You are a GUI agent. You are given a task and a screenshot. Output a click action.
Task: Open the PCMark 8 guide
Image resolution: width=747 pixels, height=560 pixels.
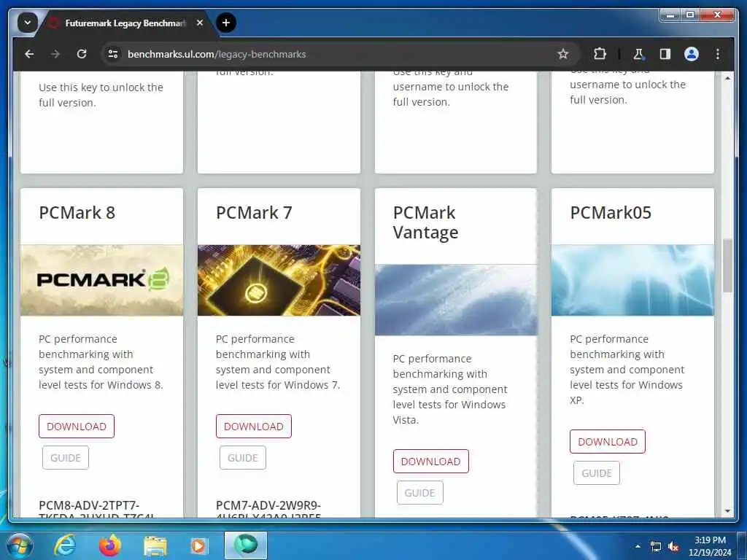(x=66, y=458)
